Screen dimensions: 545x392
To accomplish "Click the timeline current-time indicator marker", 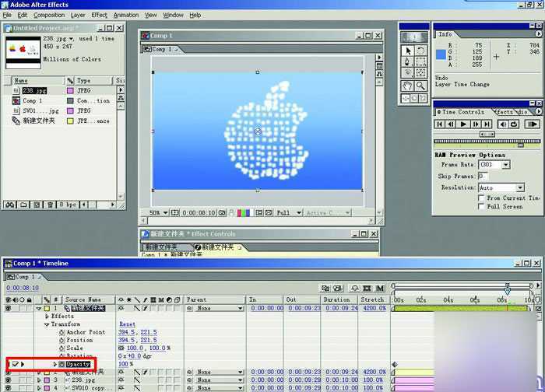I will pyautogui.click(x=508, y=290).
